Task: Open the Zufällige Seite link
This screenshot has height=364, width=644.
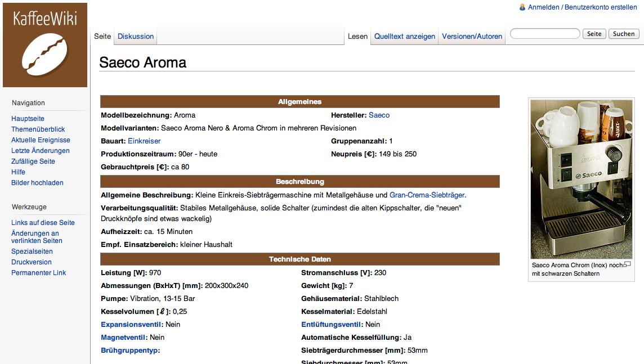Action: coord(33,161)
